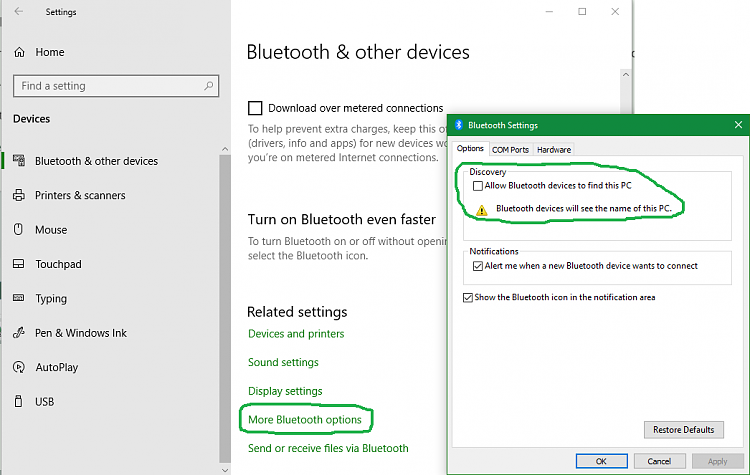
Task: Open Devices and printers link
Action: 296,333
